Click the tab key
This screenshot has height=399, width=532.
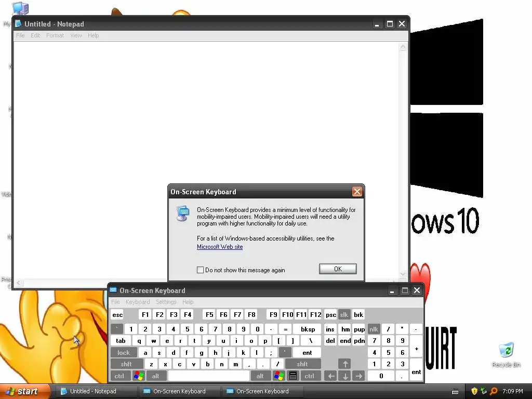pos(121,341)
